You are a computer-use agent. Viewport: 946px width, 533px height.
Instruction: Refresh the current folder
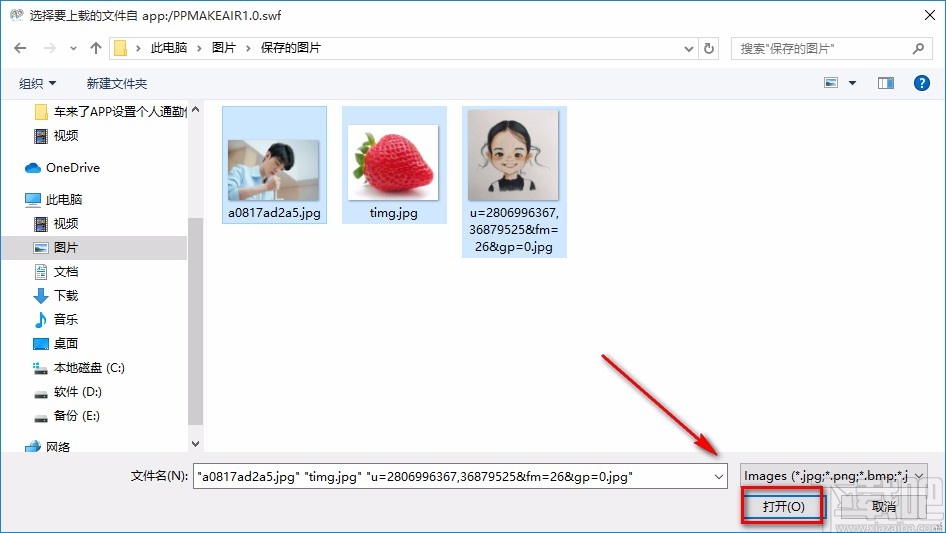pyautogui.click(x=709, y=48)
